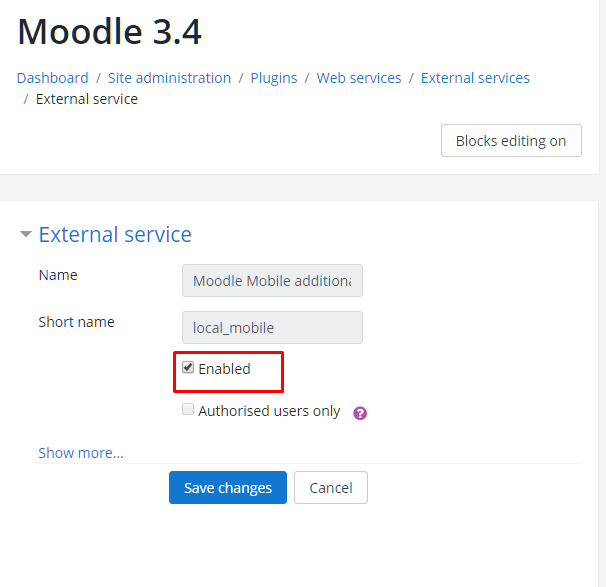Navigate to Plugins breadcrumb link
The width and height of the screenshot is (606, 587).
[274, 78]
